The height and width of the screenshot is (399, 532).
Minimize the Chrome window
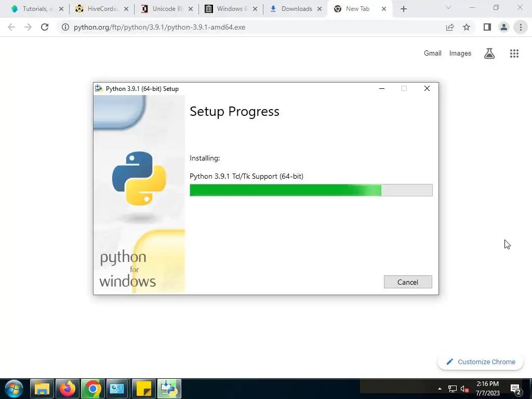[x=472, y=7]
